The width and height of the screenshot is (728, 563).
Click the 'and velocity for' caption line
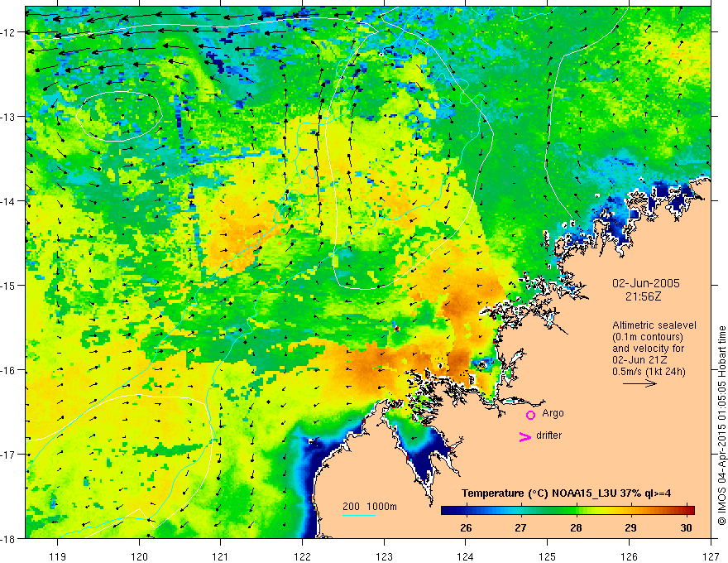pos(648,349)
